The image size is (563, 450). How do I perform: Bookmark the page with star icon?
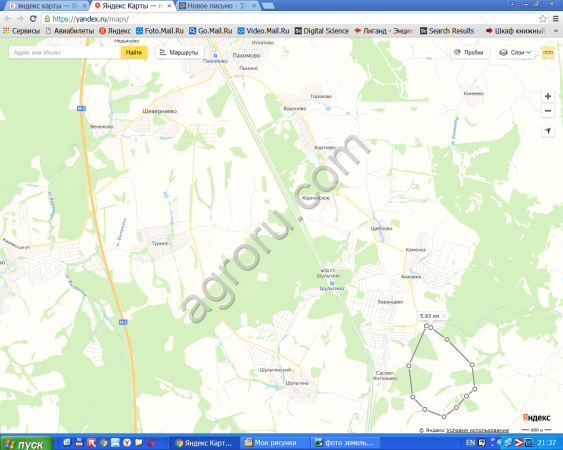(543, 19)
